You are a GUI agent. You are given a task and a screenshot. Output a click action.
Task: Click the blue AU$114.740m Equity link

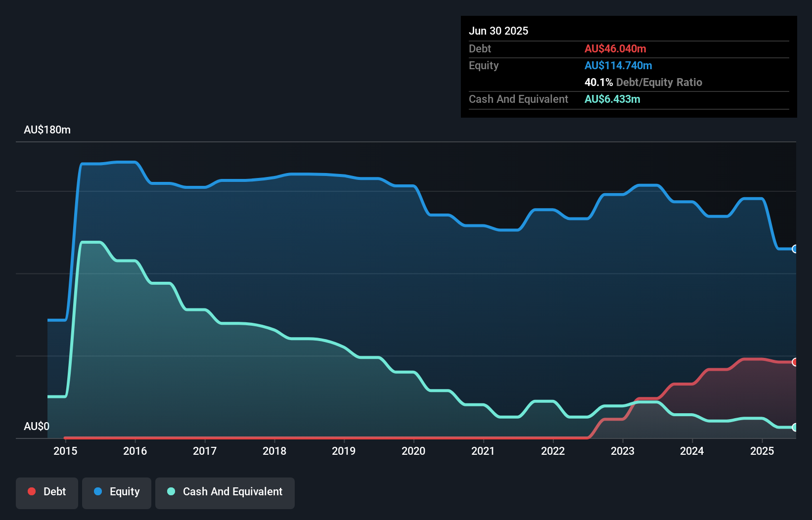pos(618,65)
